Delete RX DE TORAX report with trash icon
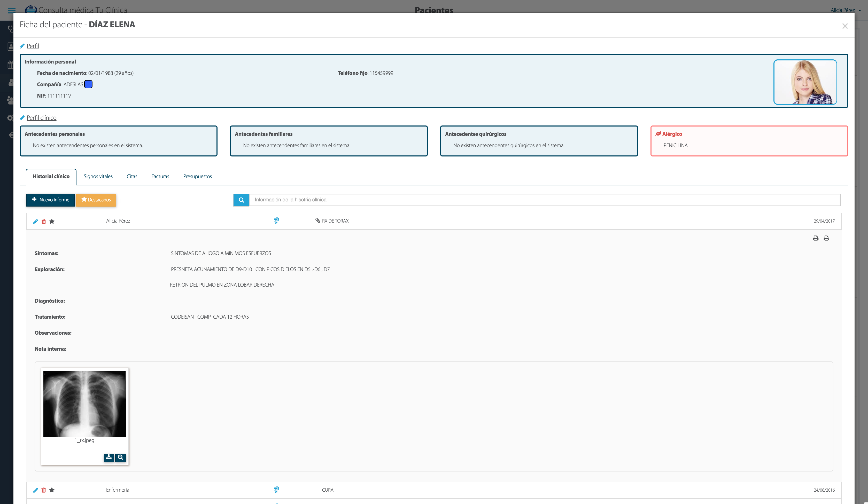The image size is (868, 504). click(44, 221)
